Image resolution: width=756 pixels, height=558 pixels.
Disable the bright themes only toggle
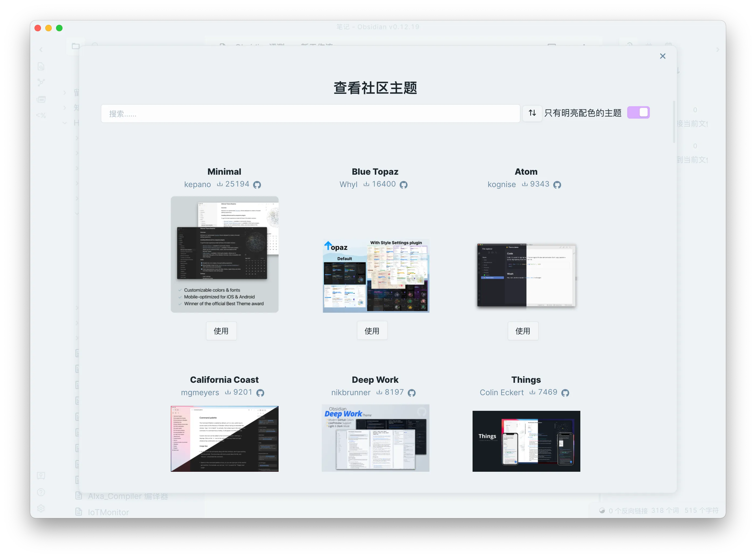tap(639, 112)
